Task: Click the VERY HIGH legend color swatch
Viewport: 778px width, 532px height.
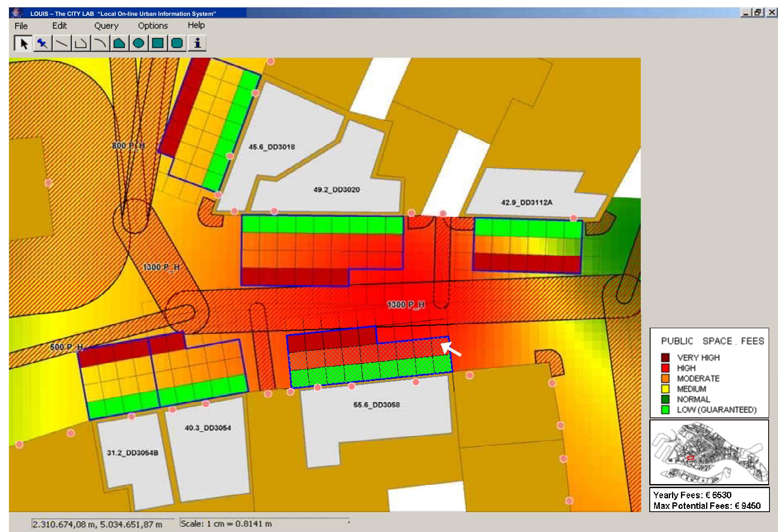Action: point(665,358)
